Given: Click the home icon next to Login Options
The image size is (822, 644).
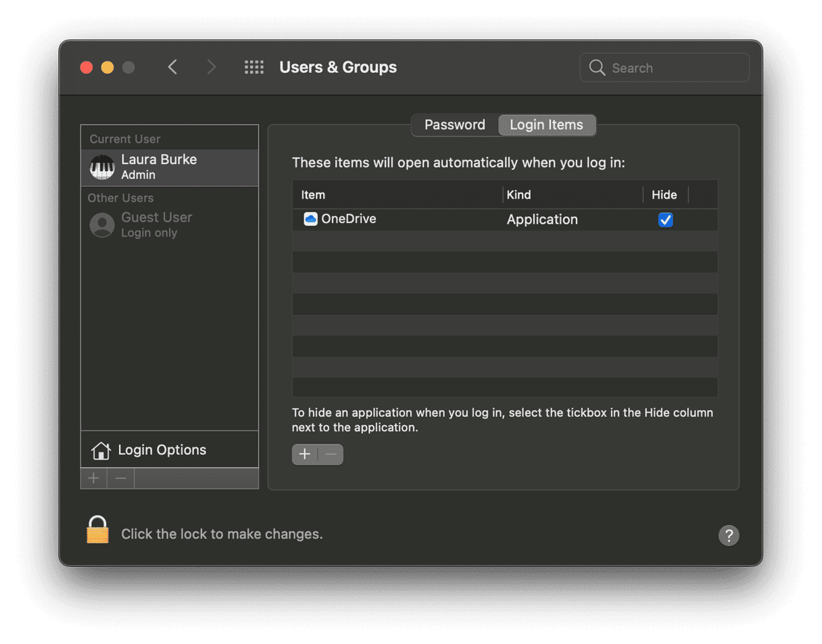Looking at the screenshot, I should [100, 449].
